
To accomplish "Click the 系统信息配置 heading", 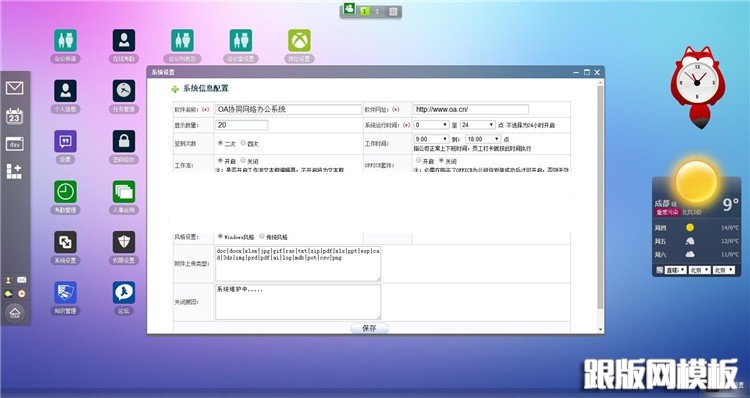I will (x=206, y=88).
